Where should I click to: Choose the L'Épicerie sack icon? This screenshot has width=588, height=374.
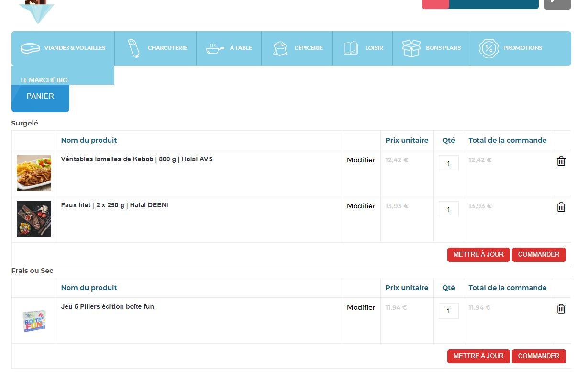point(280,48)
